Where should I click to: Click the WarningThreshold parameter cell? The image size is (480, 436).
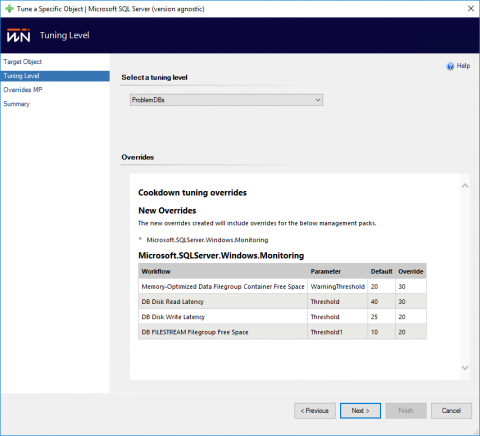pyautogui.click(x=337, y=286)
